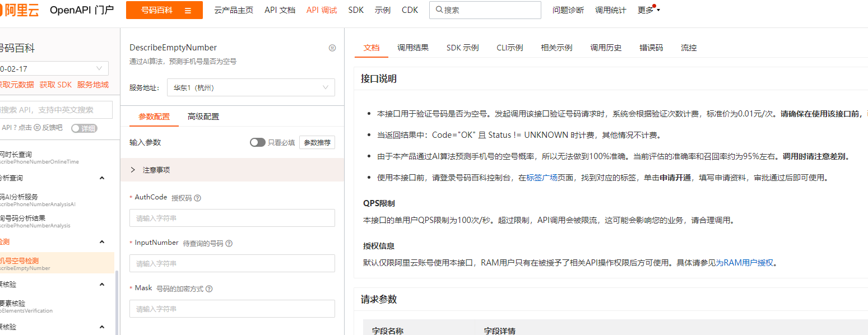
Task: Click the 获取 SDK link in the sidebar
Action: 55,85
